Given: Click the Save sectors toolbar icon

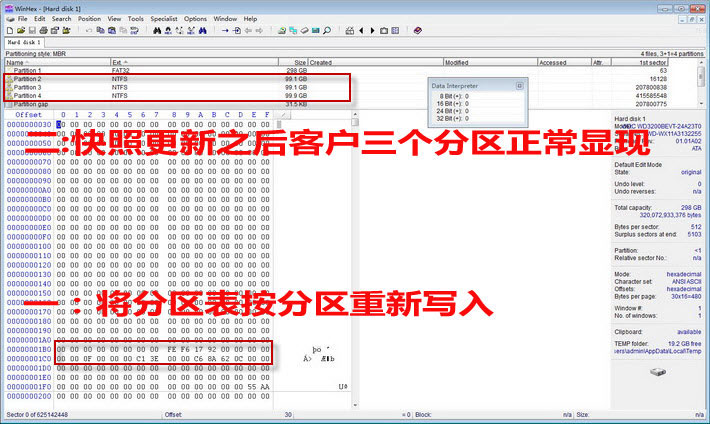Looking at the screenshot, I should tap(32, 30).
